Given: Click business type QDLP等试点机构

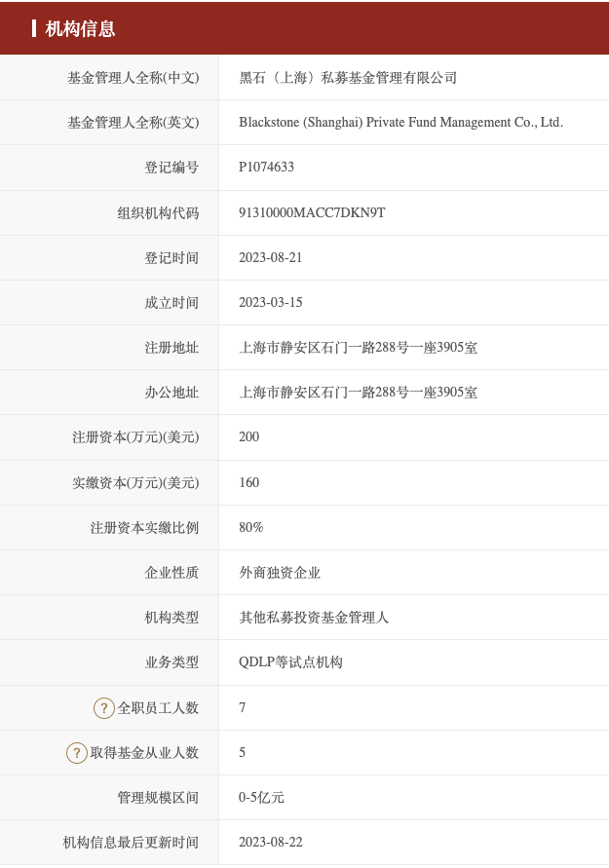Looking at the screenshot, I should [290, 662].
